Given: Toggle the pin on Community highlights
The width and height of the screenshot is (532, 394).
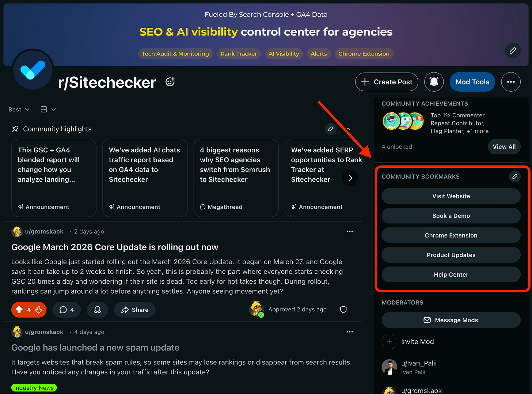Looking at the screenshot, I should coord(15,129).
